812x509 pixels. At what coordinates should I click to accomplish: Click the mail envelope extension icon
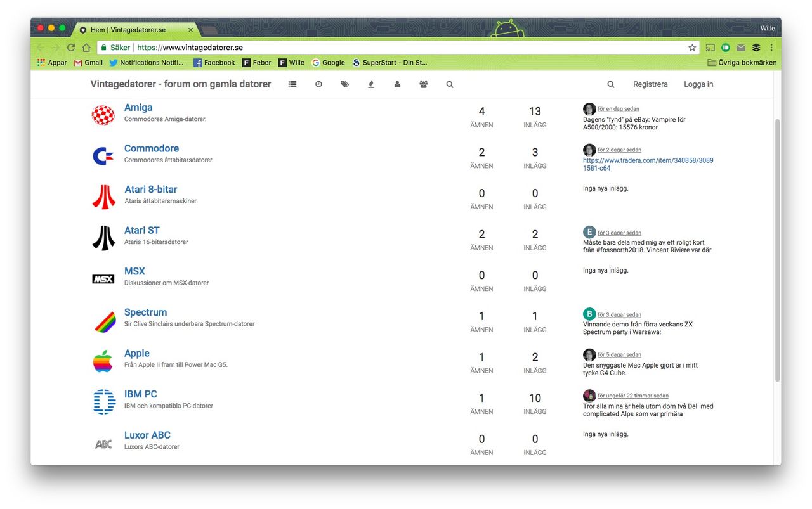741,48
